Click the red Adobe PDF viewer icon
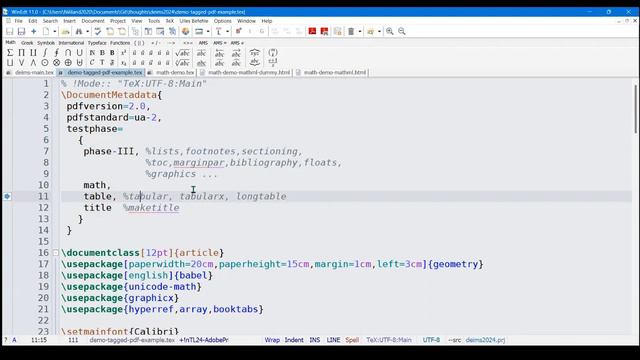 pos(312,31)
